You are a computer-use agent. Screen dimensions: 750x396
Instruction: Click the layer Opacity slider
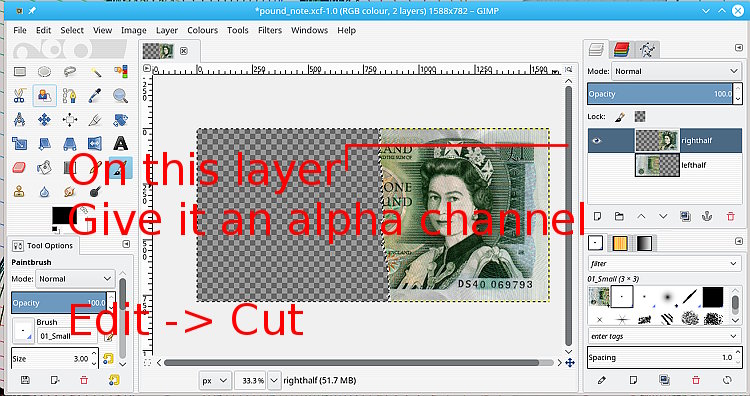point(660,94)
